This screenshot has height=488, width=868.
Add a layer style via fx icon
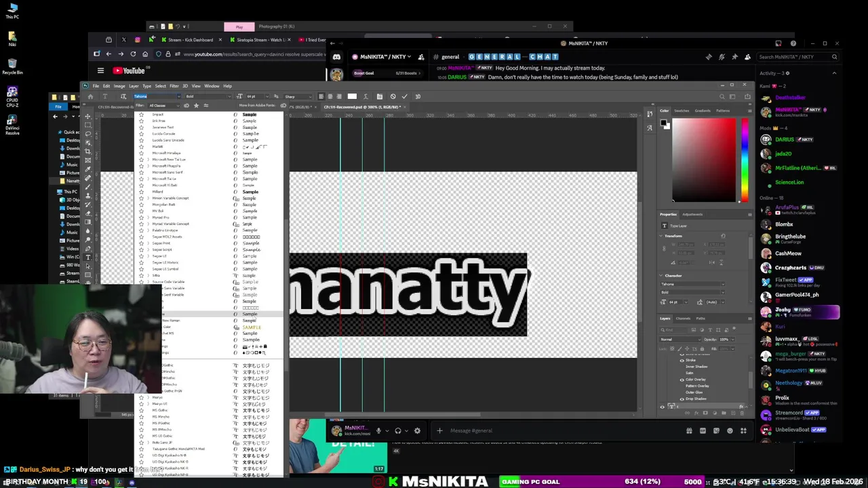pyautogui.click(x=696, y=413)
